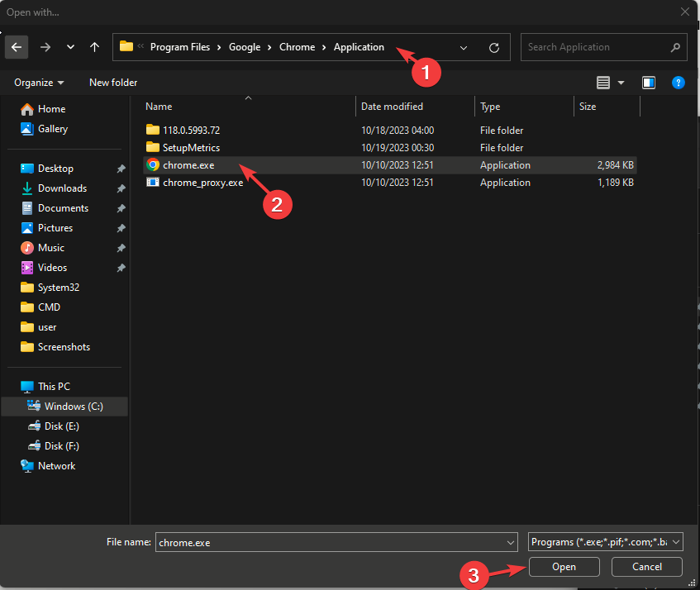Click folder icon in address bar
Screen dimensions: 700x590
pyautogui.click(x=126, y=46)
